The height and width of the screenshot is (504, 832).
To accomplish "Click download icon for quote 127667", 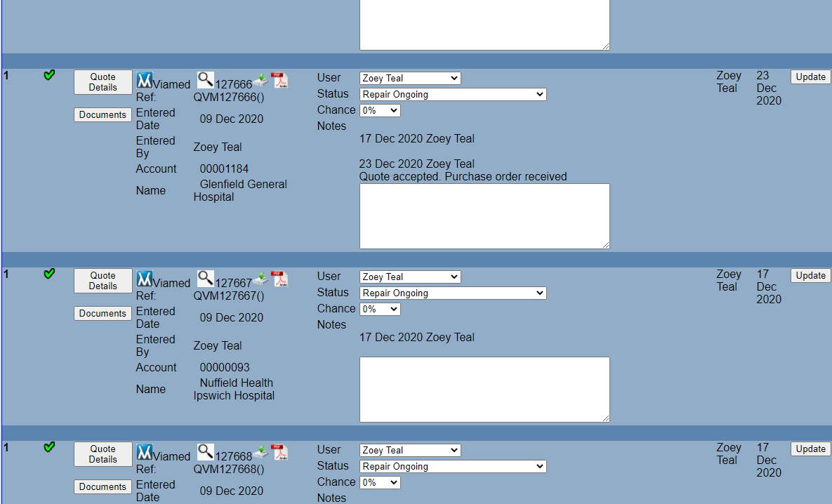I will [261, 279].
